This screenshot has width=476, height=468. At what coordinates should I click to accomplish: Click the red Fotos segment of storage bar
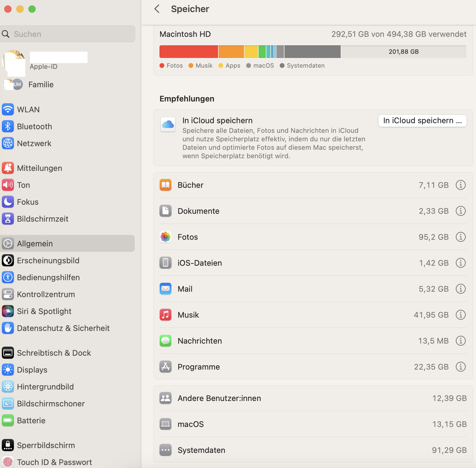pyautogui.click(x=189, y=52)
